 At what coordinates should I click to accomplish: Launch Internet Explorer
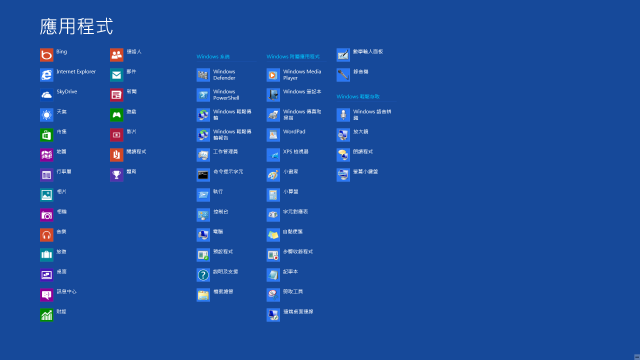pos(47,75)
